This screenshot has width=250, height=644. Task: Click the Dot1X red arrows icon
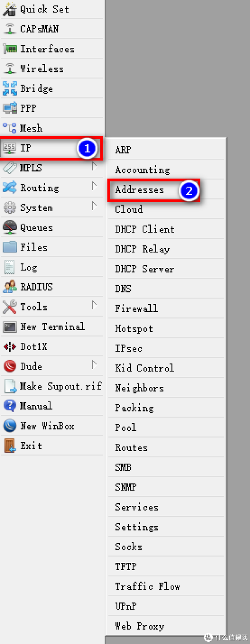point(10,346)
